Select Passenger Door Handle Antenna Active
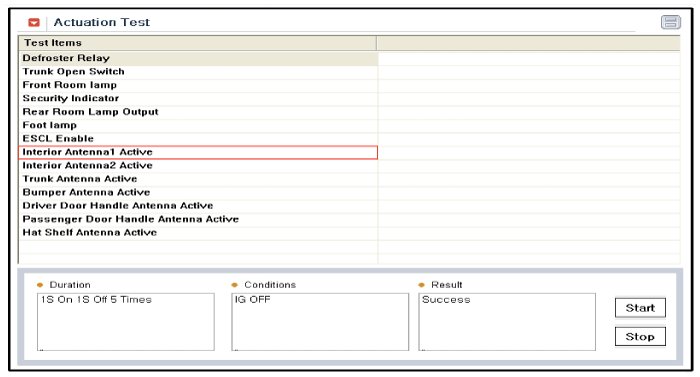The width and height of the screenshot is (700, 377). (198, 219)
